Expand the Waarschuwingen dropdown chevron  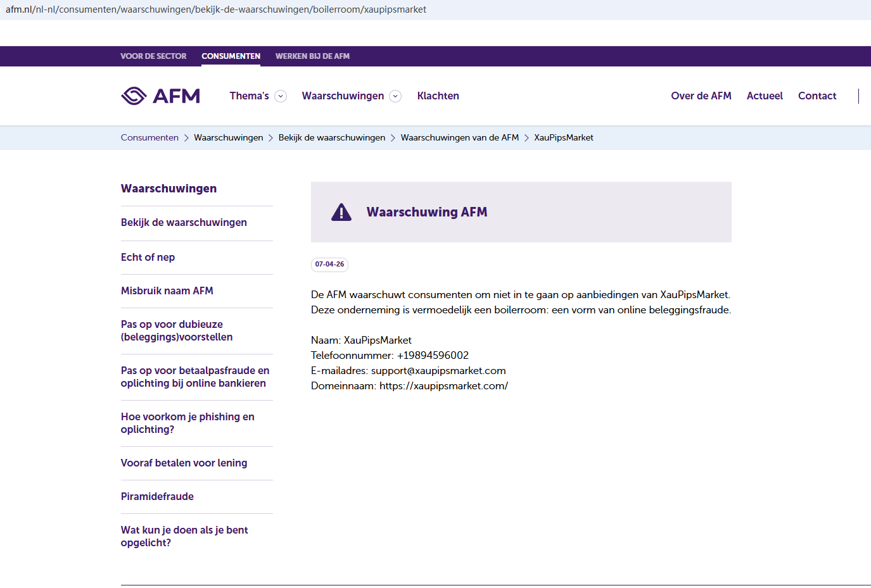(x=395, y=96)
